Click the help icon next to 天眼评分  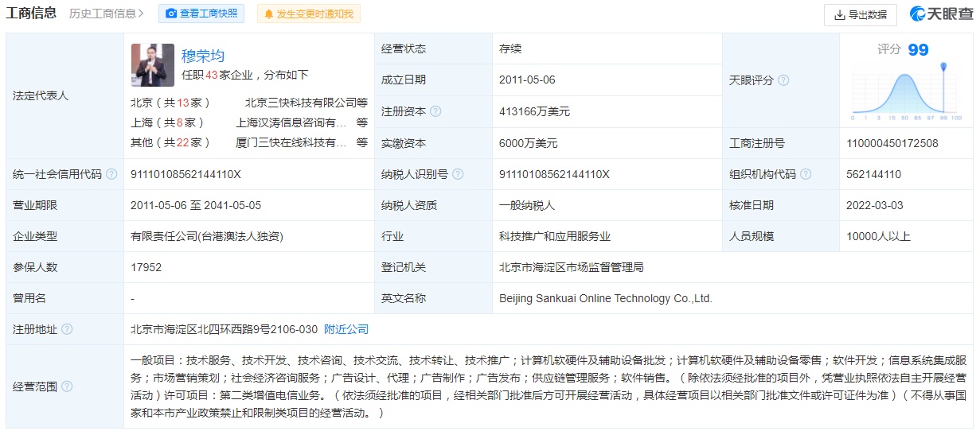point(783,80)
